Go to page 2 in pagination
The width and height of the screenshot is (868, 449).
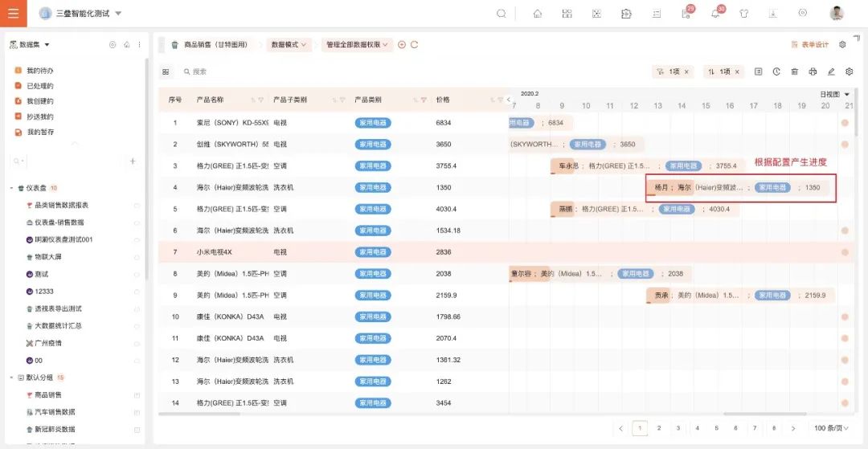pyautogui.click(x=659, y=428)
